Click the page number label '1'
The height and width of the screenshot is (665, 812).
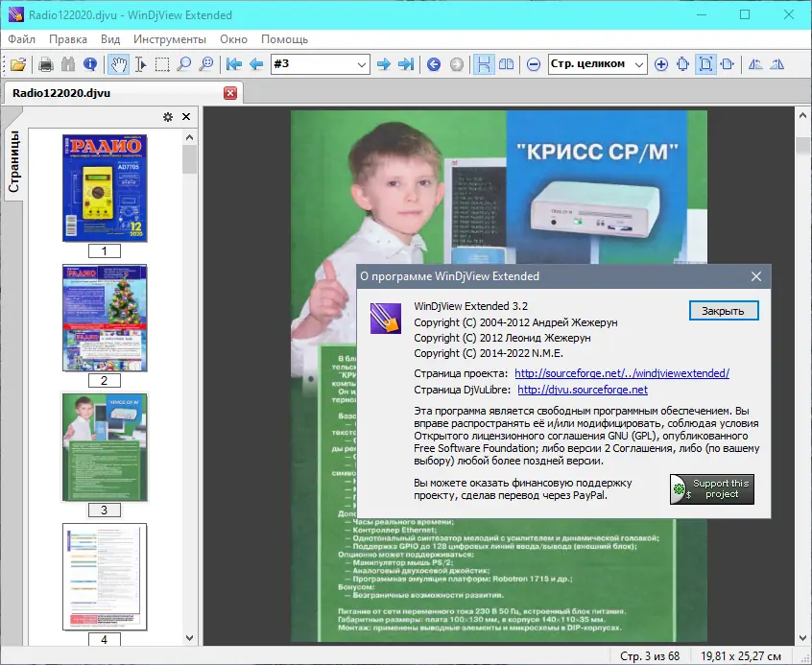tap(104, 251)
